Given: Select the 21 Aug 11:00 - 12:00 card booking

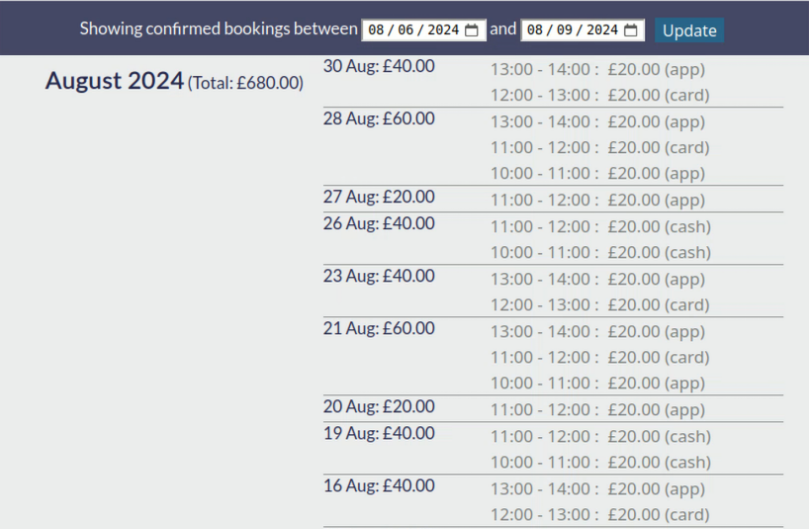Looking at the screenshot, I should (600, 357).
